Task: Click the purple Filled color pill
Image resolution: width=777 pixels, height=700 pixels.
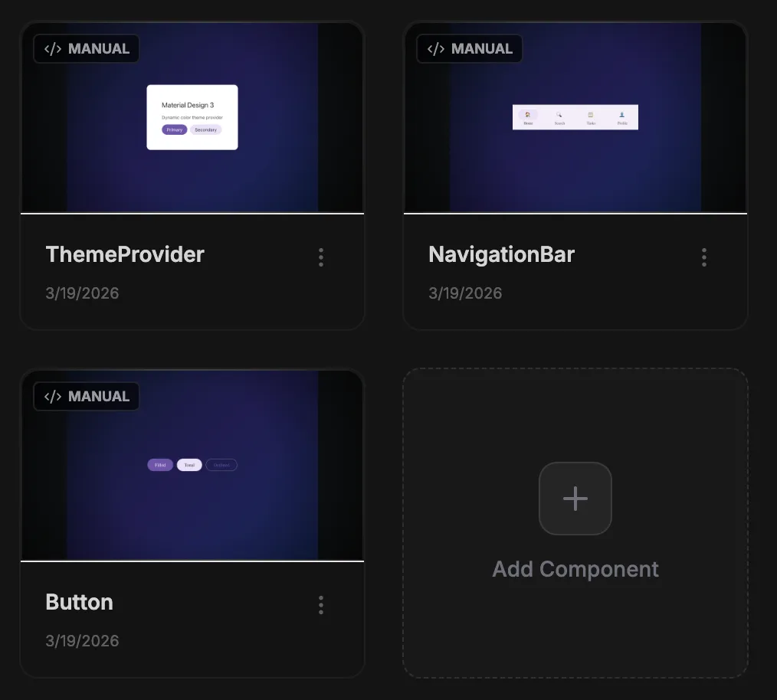Action: coord(159,464)
